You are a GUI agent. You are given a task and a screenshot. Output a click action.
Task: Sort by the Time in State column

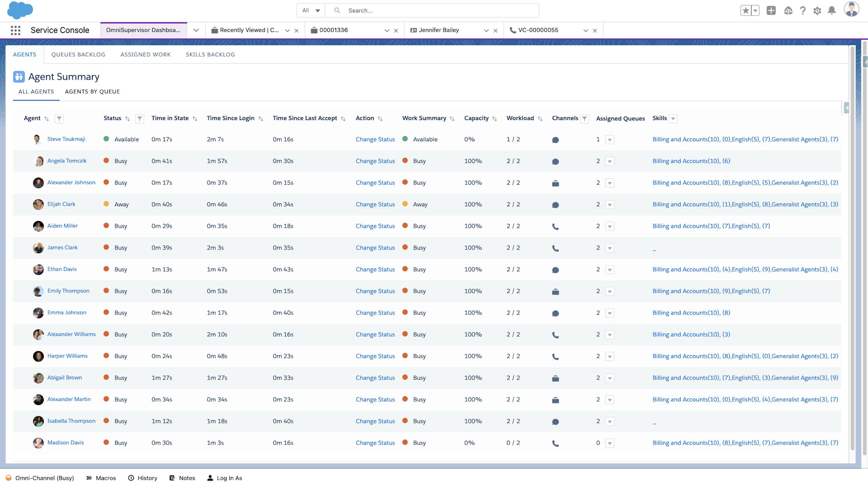[x=195, y=119]
